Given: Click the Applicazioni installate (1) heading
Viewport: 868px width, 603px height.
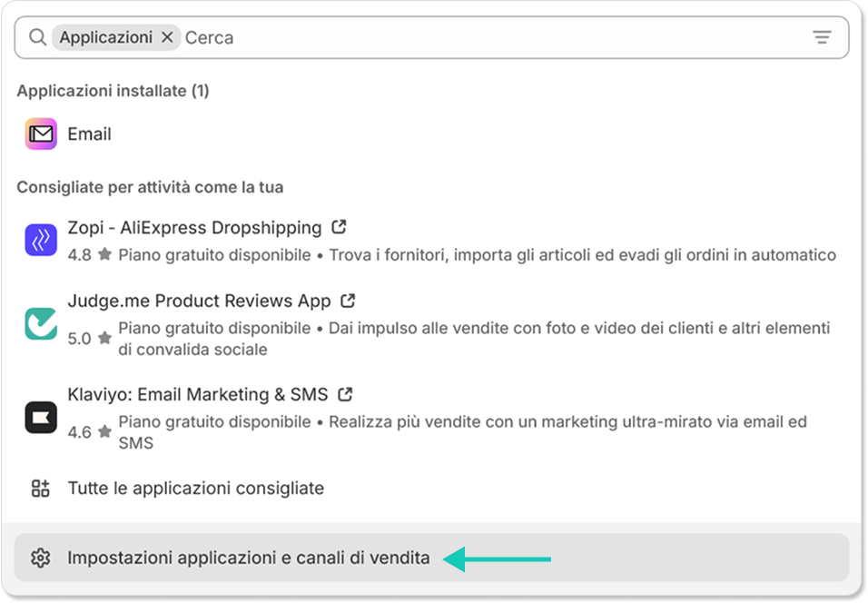Looking at the screenshot, I should 113,91.
